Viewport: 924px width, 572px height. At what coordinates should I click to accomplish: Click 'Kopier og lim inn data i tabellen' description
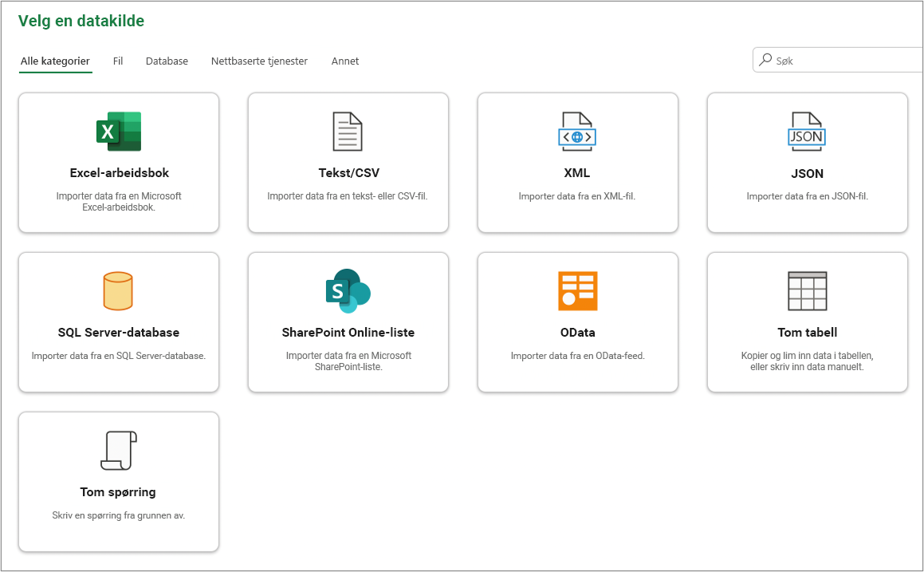tap(808, 361)
